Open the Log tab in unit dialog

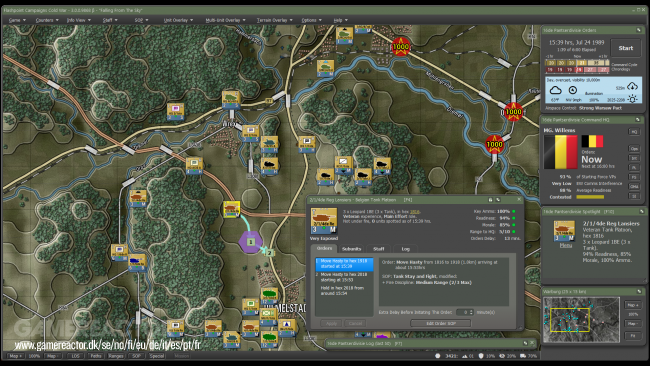(405, 249)
